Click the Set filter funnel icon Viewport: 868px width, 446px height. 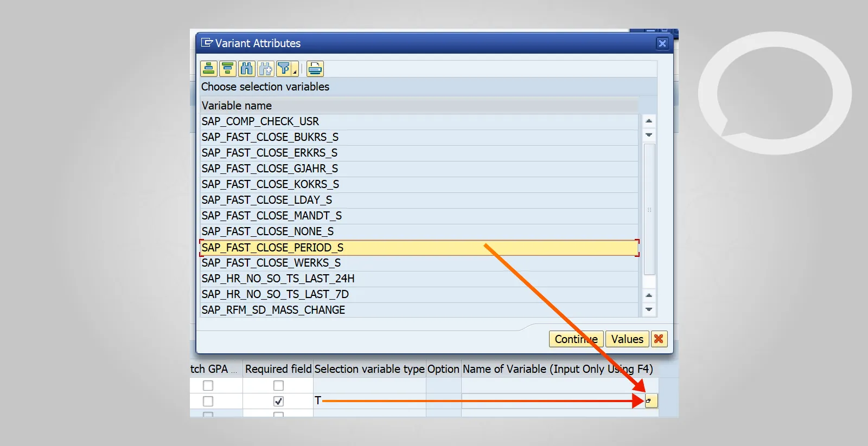pos(284,69)
